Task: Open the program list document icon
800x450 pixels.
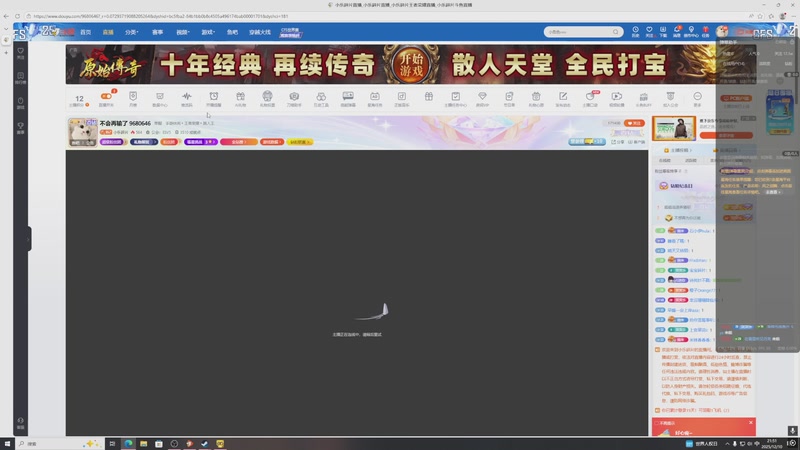Action: [x=509, y=96]
